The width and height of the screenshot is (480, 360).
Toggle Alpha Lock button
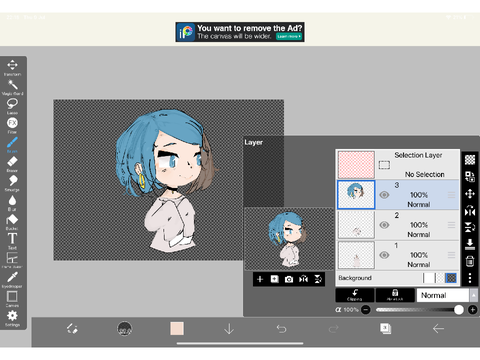click(395, 295)
